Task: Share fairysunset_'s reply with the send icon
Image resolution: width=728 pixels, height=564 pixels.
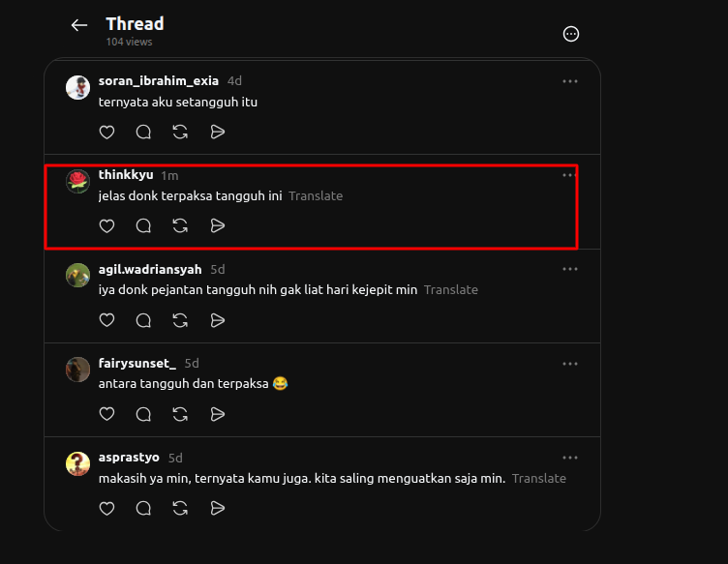Action: tap(217, 414)
